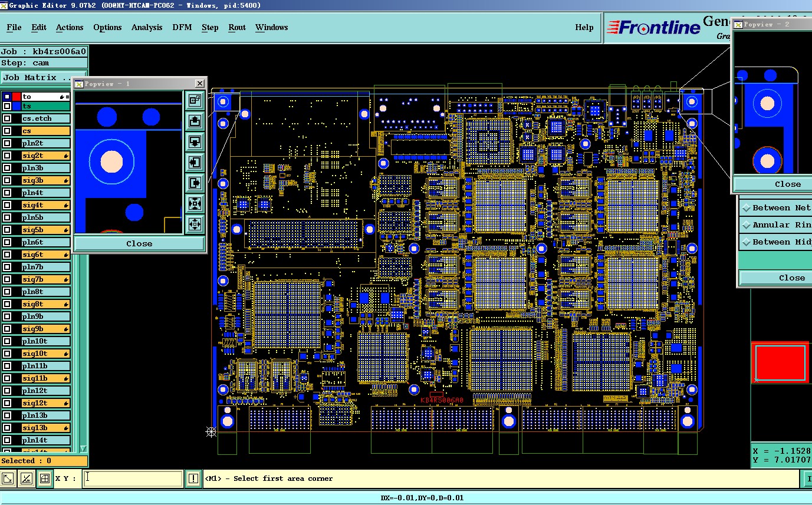Toggle display checkbox for layer 'to'

pyautogui.click(x=7, y=97)
